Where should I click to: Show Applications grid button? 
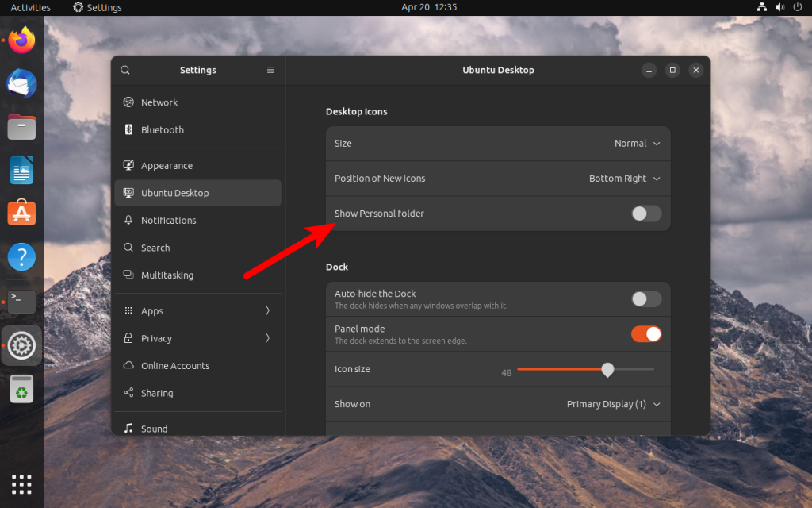pyautogui.click(x=21, y=484)
